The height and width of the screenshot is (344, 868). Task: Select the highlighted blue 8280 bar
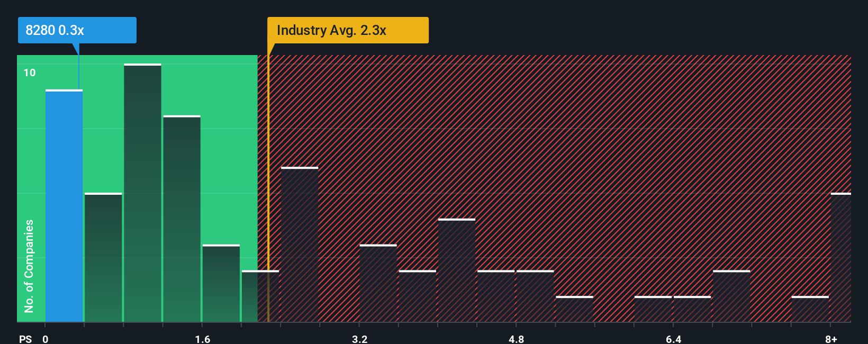[64, 206]
